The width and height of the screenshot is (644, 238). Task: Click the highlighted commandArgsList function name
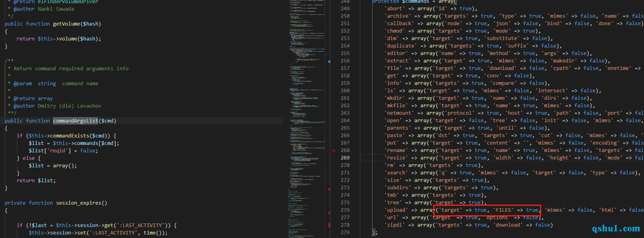tap(76, 121)
